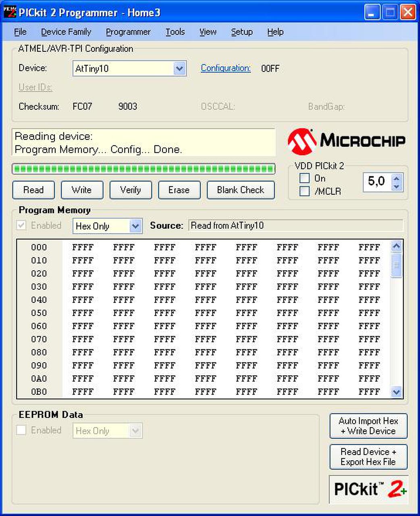Open the Help menu
The height and width of the screenshot is (516, 420).
click(x=275, y=32)
